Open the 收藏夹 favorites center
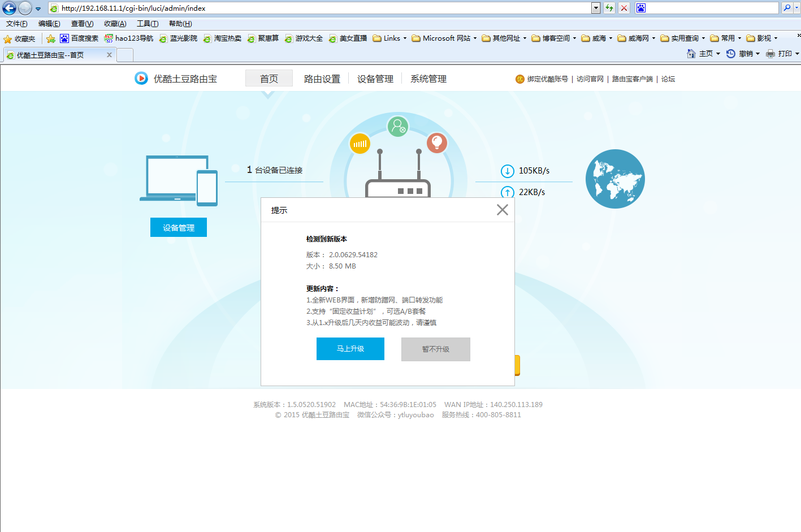Image resolution: width=801 pixels, height=532 pixels. [19, 38]
